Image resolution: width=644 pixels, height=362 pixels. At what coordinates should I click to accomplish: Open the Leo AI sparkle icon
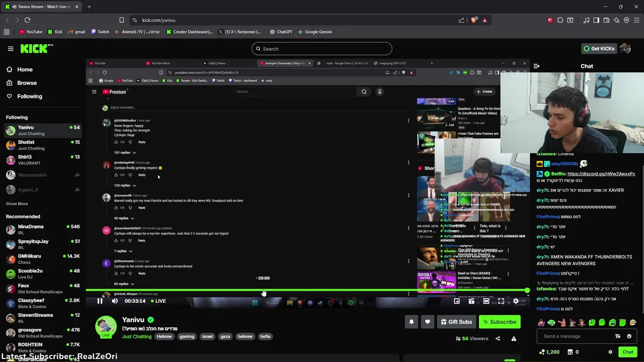616,20
